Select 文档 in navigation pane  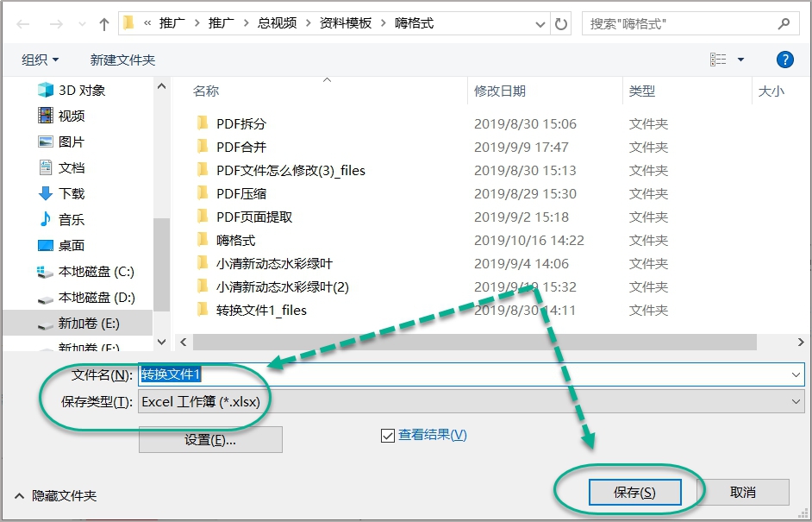pyautogui.click(x=61, y=168)
